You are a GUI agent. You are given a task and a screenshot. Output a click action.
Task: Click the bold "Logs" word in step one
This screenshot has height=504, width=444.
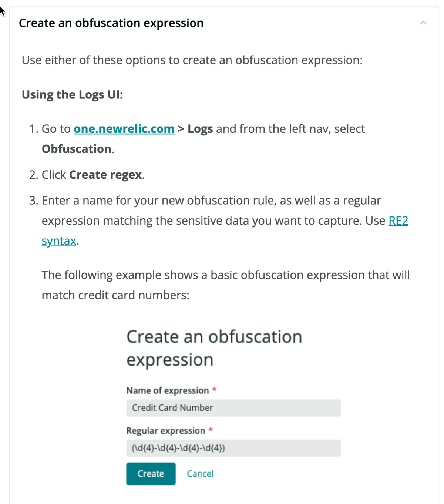pyautogui.click(x=200, y=129)
